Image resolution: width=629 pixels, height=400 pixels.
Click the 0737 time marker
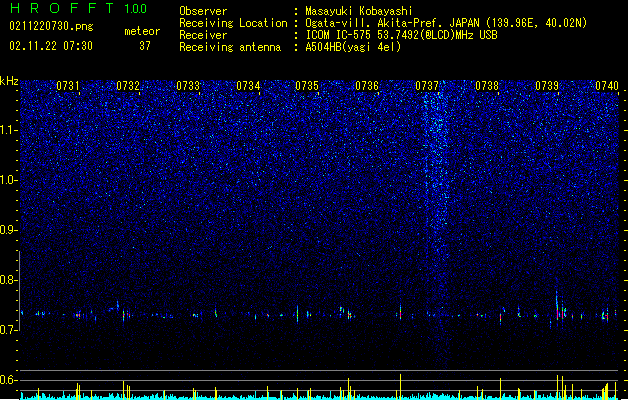tap(427, 86)
